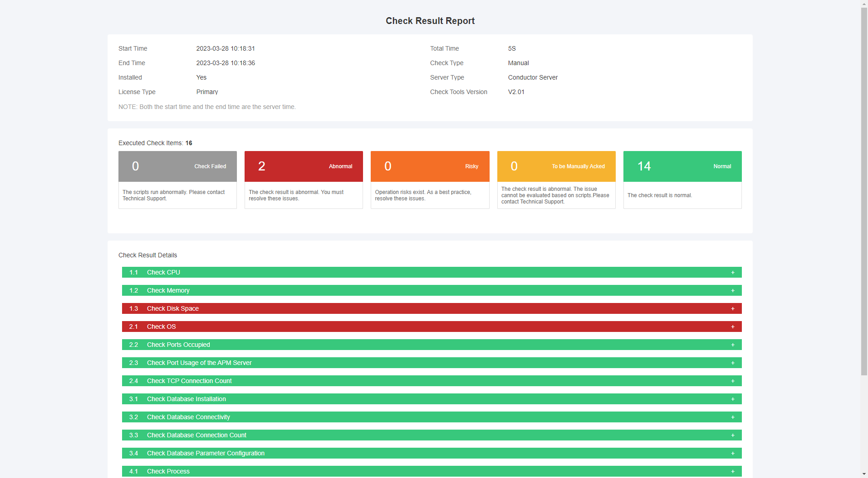The image size is (868, 478).
Task: Click the scrollbar up arrow
Action: click(x=864, y=3)
